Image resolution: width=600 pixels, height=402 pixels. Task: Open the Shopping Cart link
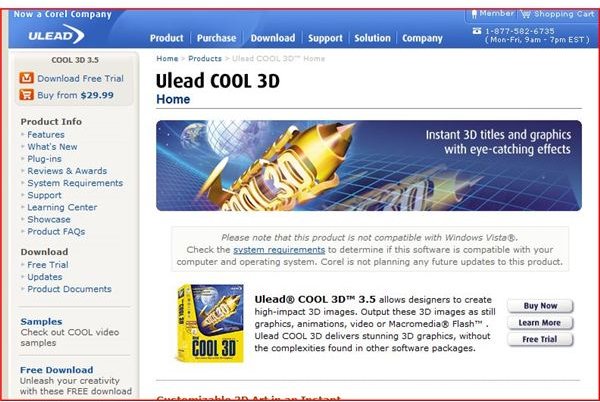564,14
